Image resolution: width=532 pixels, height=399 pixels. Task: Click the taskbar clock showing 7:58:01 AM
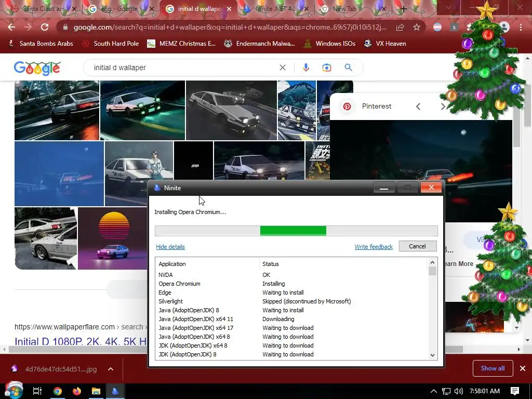485,391
